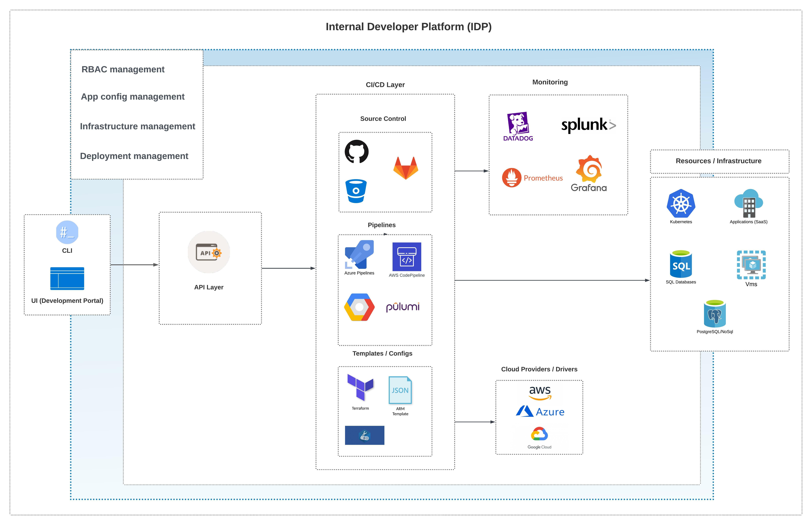
Task: Click the GitHub octocat icon
Action: coord(356,151)
